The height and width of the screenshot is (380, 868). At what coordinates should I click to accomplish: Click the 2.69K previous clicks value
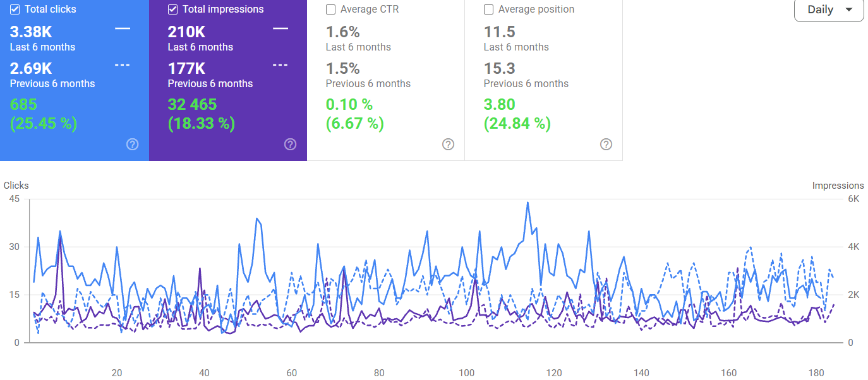31,68
